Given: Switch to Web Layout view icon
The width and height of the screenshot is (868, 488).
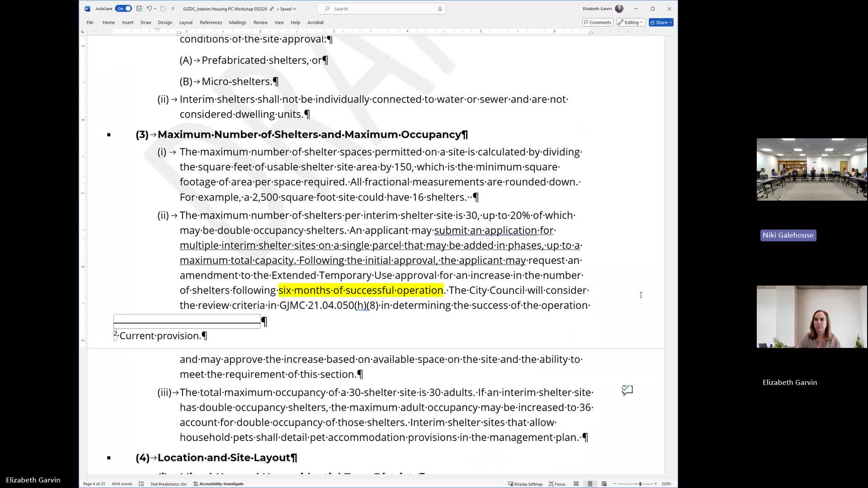Looking at the screenshot, I should [604, 484].
